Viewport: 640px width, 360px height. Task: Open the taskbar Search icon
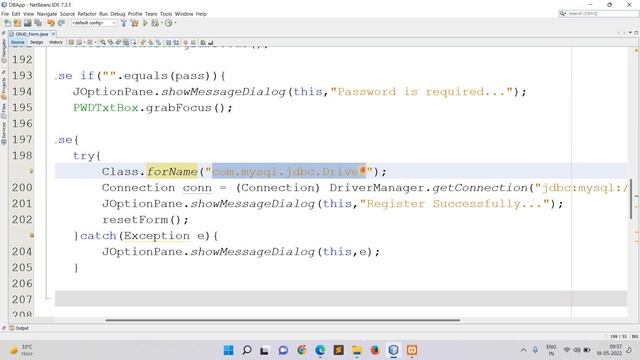click(247, 350)
